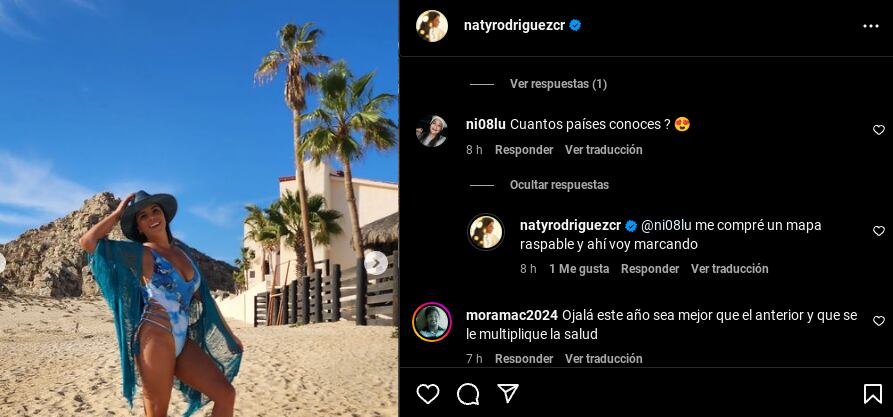Open moramac2024's story avatar
The image size is (893, 417).
click(x=432, y=322)
